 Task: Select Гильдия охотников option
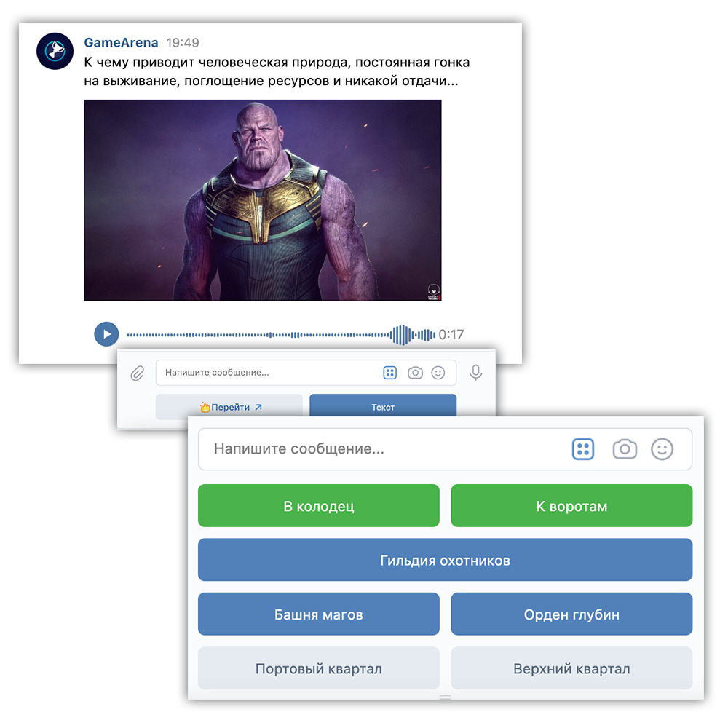point(446,560)
